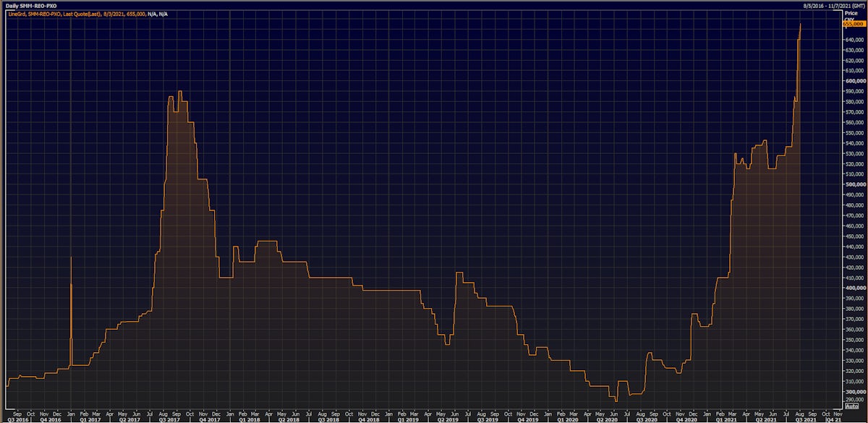The height and width of the screenshot is (423, 868).
Task: Click the Q3 2021 time axis label
Action: point(806,419)
